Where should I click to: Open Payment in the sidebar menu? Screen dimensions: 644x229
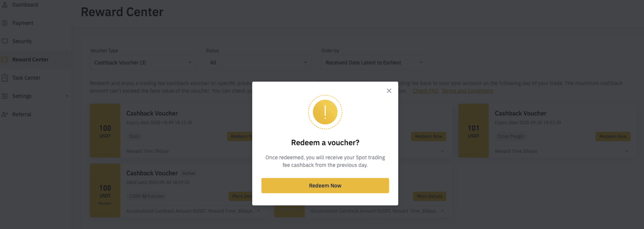click(x=23, y=23)
